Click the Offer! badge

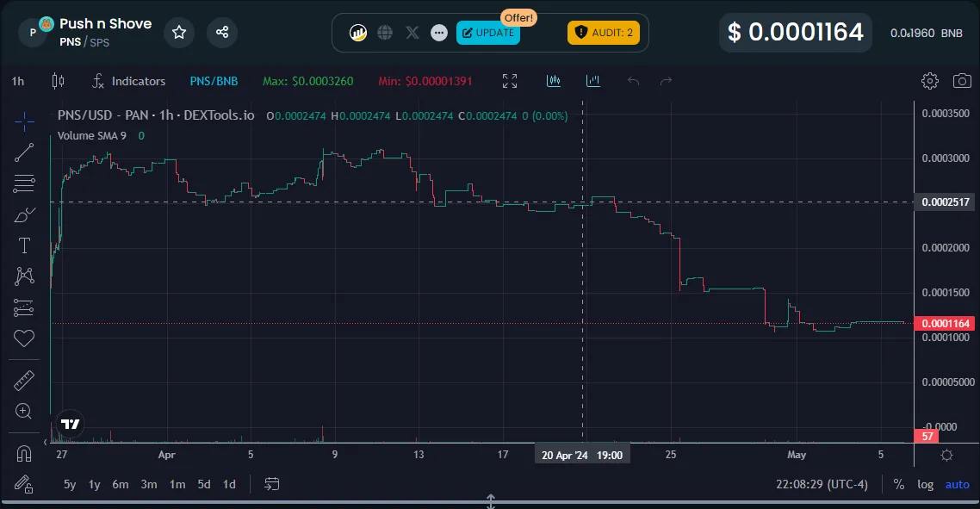pos(518,17)
